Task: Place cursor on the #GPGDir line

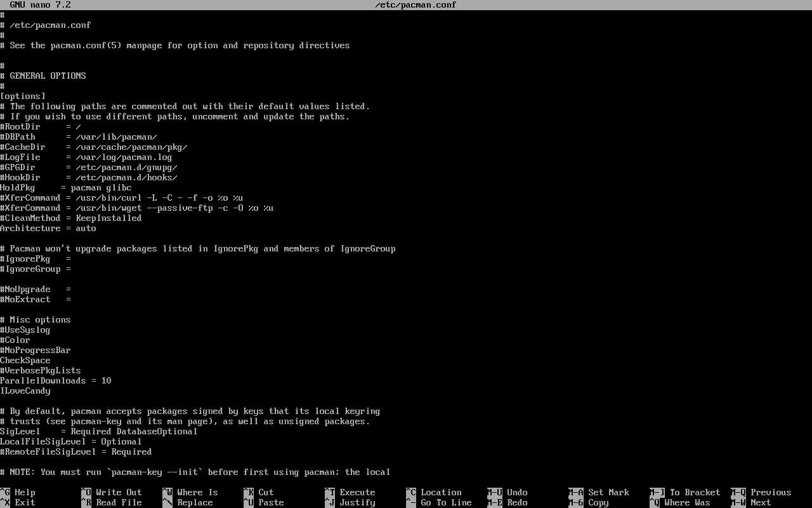Action: (89, 167)
